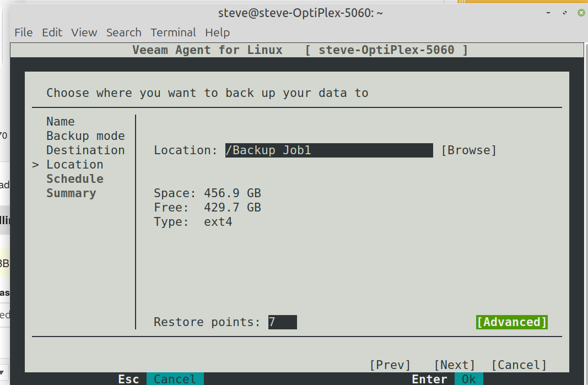Open the [Advanced] settings

click(x=511, y=322)
